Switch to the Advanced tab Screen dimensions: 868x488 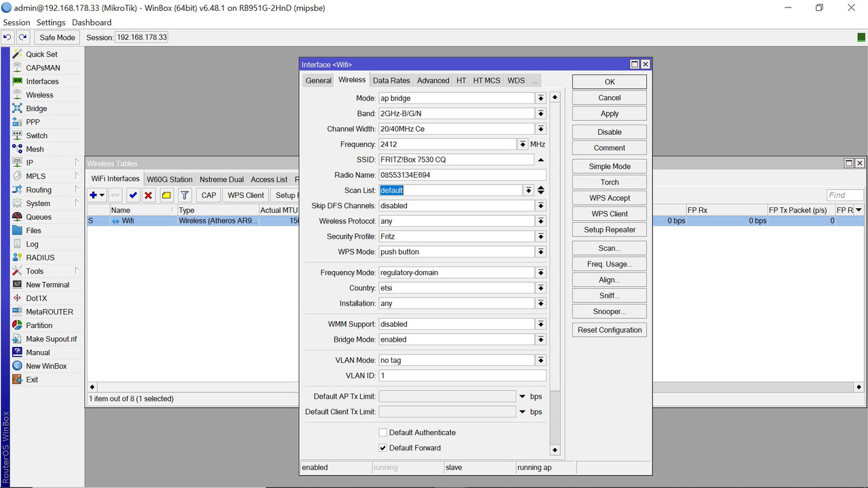[433, 81]
